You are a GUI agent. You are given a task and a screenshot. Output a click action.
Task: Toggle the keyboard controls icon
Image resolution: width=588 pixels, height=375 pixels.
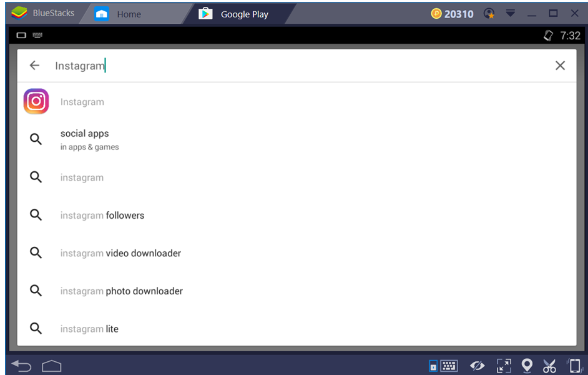tap(449, 366)
